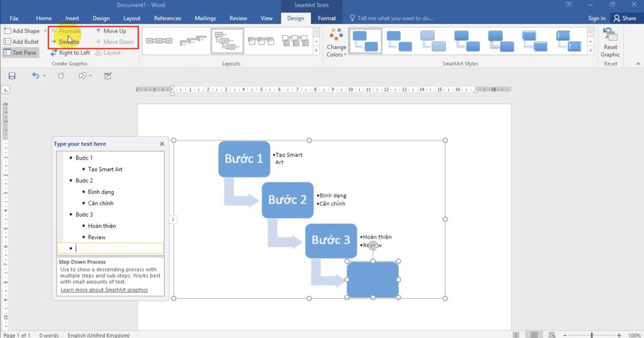Click the Move Up arrow
Viewport: 644px width, 338px height.
98,31
